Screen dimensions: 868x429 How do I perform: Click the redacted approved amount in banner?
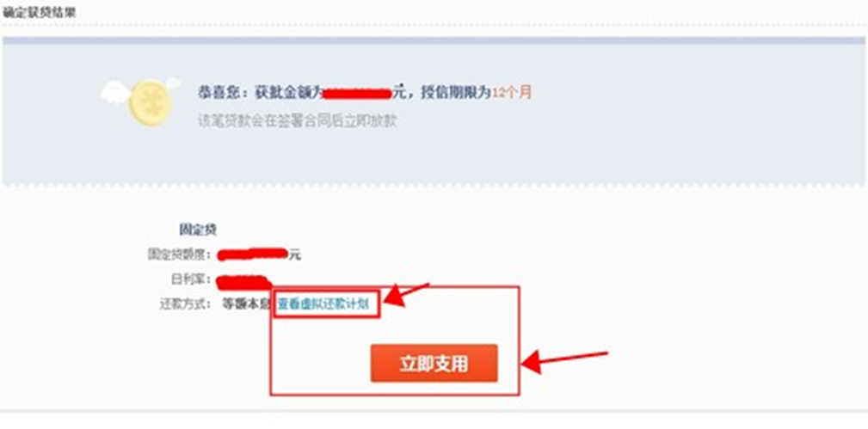(x=358, y=93)
